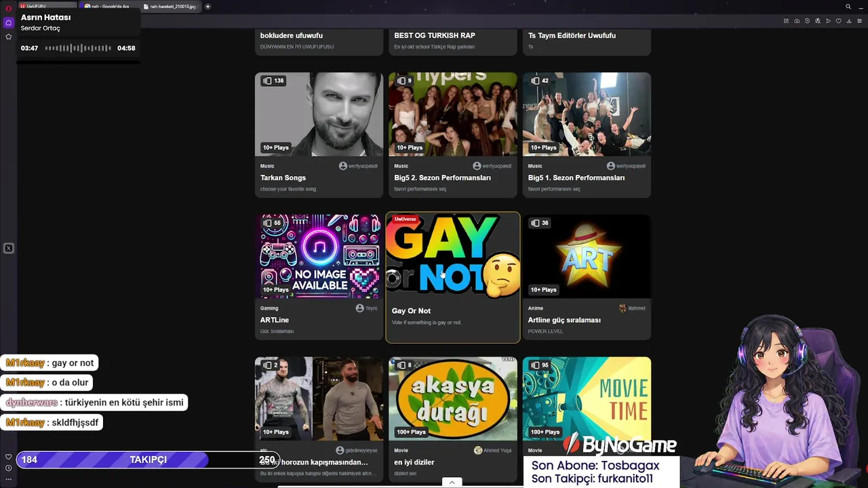Click the sidebar three-dots more icon

coord(8,479)
